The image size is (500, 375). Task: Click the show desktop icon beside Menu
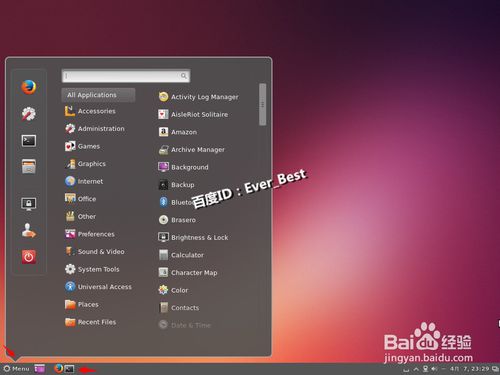click(x=40, y=369)
